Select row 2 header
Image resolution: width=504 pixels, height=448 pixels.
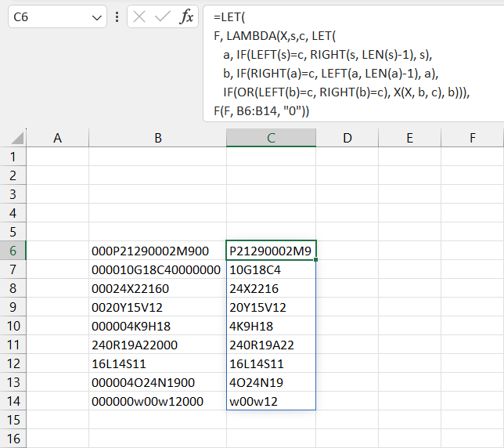click(13, 175)
